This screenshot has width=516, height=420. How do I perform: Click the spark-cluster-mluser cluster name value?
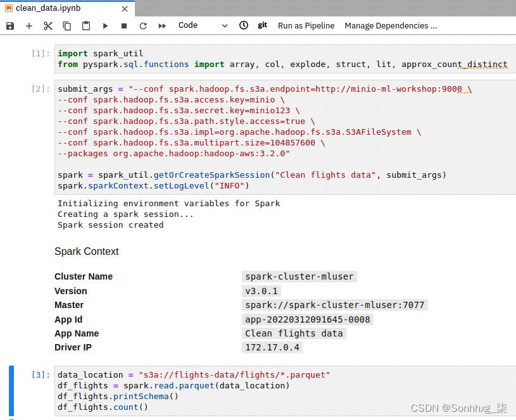tap(299, 276)
